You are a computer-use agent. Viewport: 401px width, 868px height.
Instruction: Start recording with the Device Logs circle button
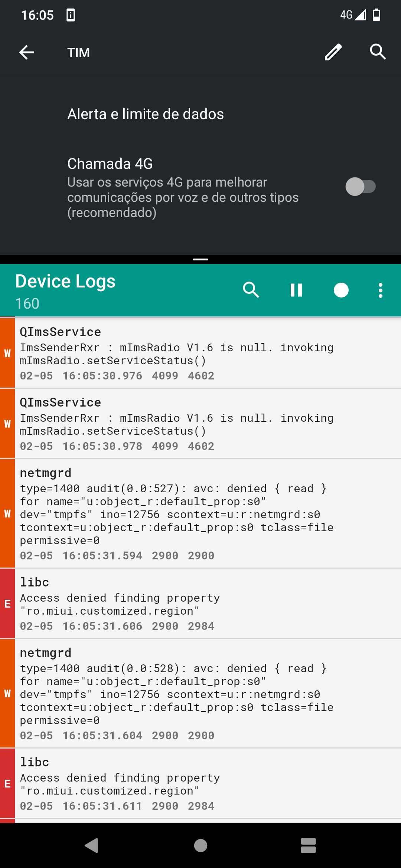point(341,290)
